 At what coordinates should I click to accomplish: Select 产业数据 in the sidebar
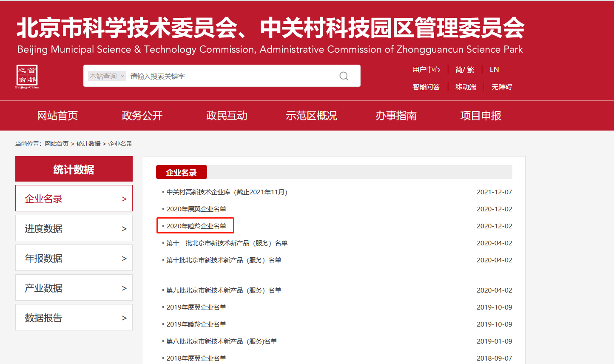pyautogui.click(x=74, y=287)
